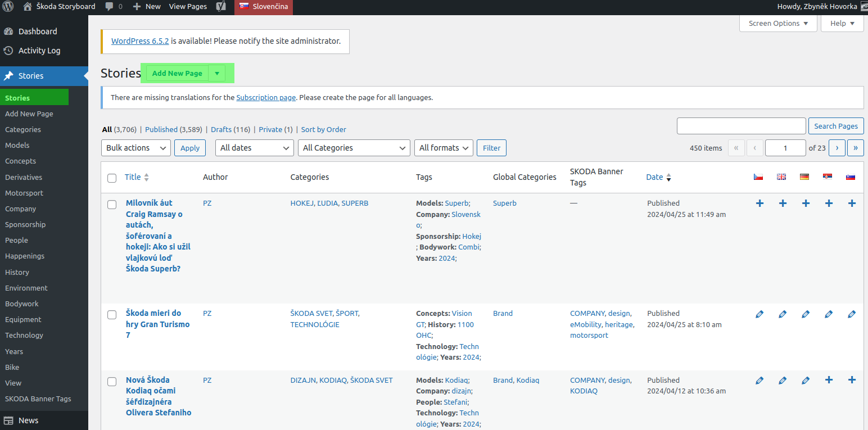Check the box for Nová Škoda Kodiaq story
This screenshot has height=430, width=868.
pos(112,382)
